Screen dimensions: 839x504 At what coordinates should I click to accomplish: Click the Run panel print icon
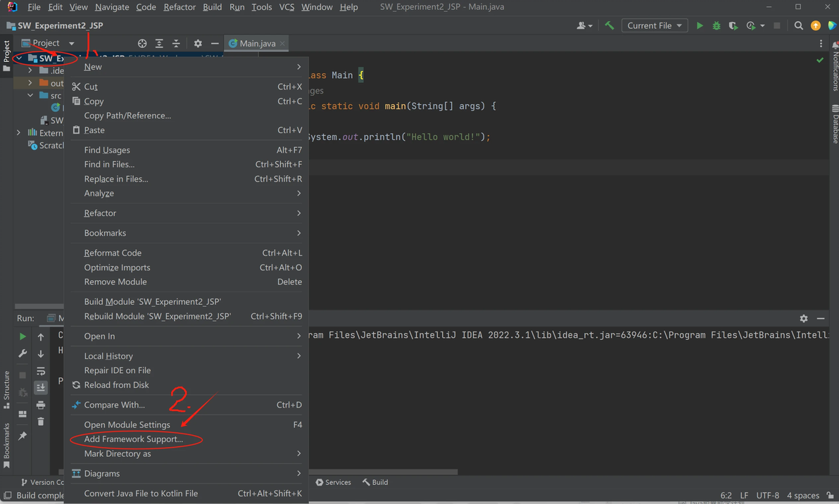[41, 405]
